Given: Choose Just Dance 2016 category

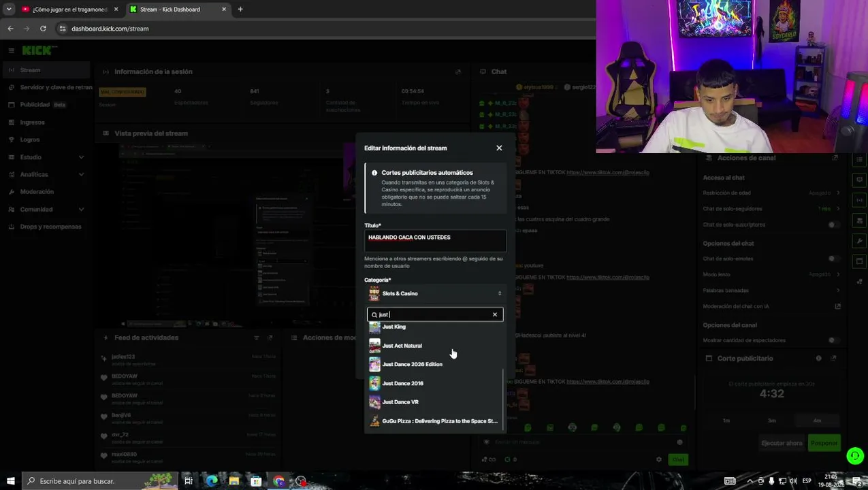Looking at the screenshot, I should (x=434, y=383).
